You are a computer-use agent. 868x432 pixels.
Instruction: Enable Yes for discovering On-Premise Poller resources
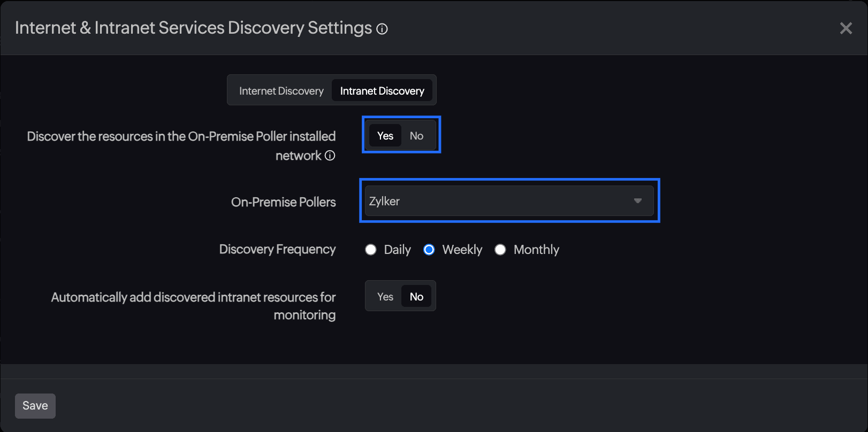(x=385, y=136)
